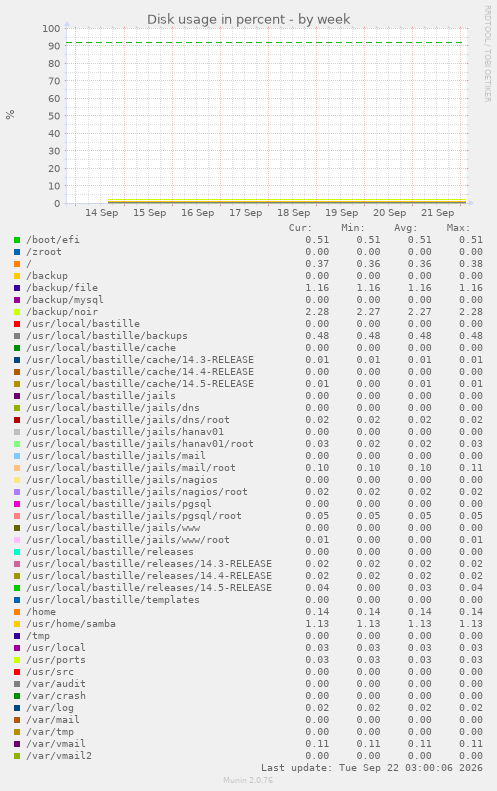Select the '/usr/ports' legend label
Screen dimensions: 497x791
pos(56,660)
